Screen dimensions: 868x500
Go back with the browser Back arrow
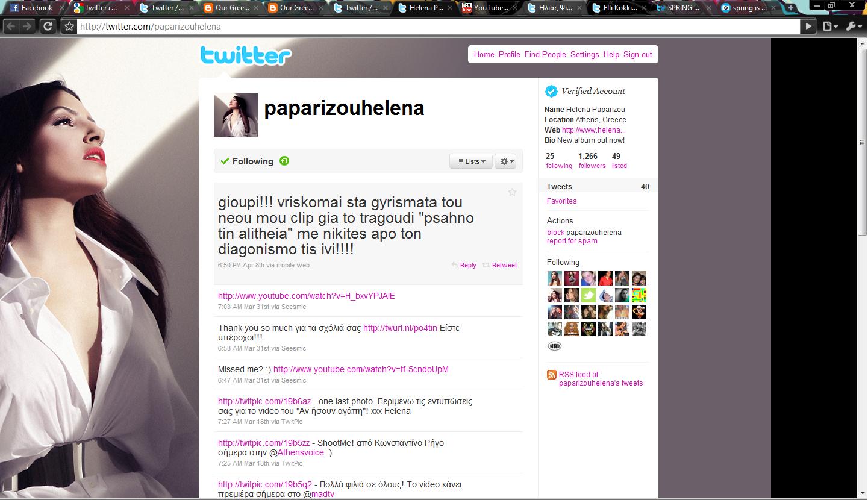click(x=11, y=27)
